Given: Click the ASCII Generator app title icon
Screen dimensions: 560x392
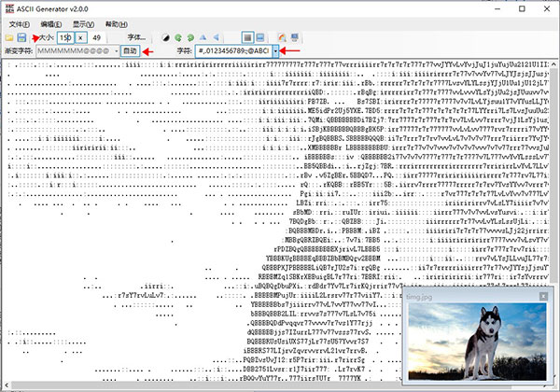Looking at the screenshot, I should [x=9, y=8].
